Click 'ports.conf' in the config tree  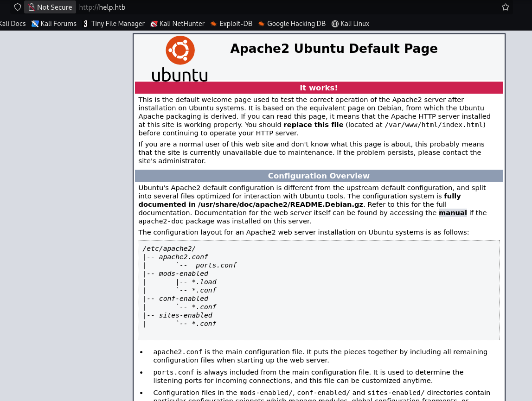pyautogui.click(x=216, y=265)
